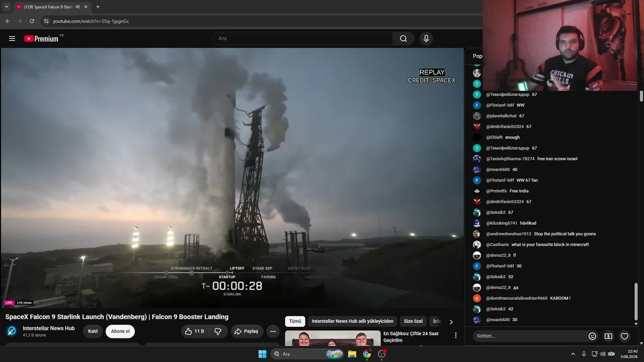Show more filter chips with right arrow
This screenshot has height=362, width=644.
click(x=451, y=322)
